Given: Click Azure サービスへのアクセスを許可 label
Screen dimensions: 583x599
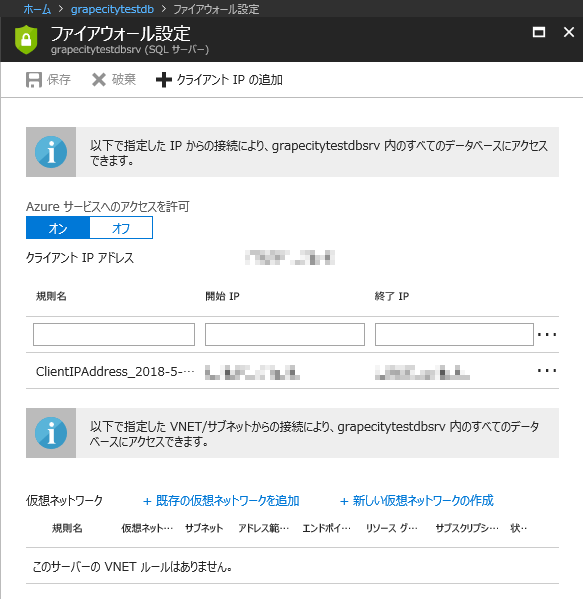Looking at the screenshot, I should (108, 207).
